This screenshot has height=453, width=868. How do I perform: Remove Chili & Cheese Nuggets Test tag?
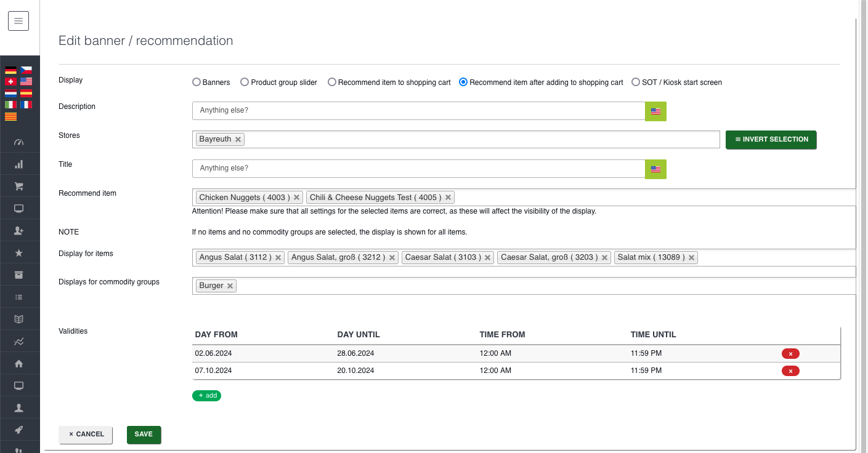448,198
